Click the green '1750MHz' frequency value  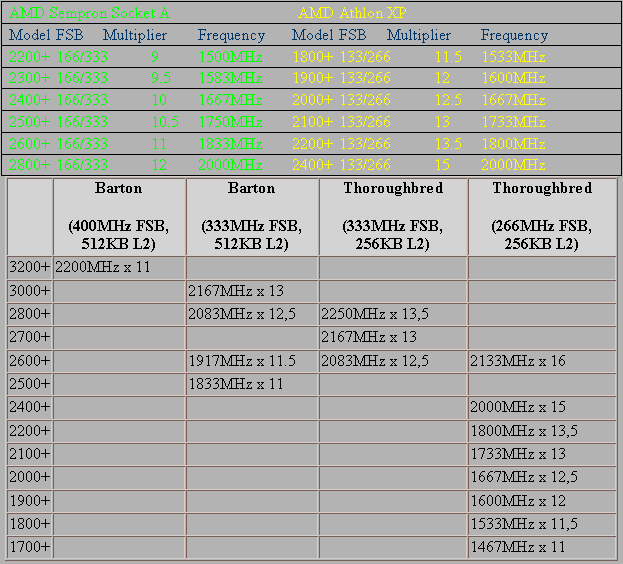(230, 122)
